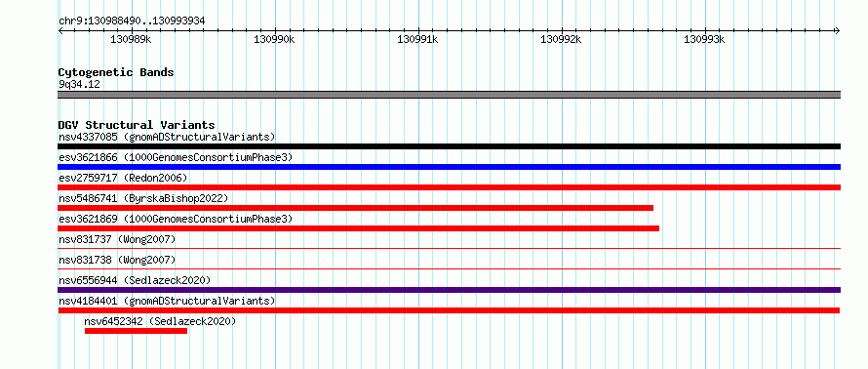
Task: Select the red esv3621869 variant bar
Action: tap(359, 228)
